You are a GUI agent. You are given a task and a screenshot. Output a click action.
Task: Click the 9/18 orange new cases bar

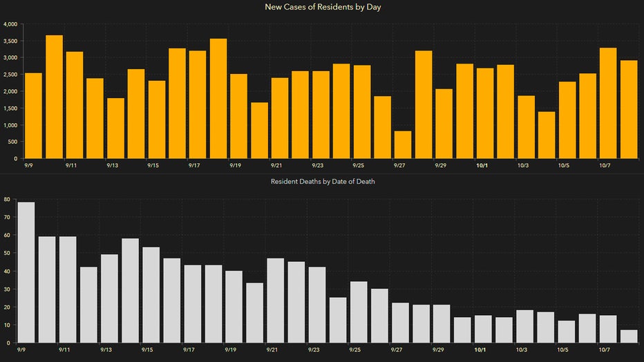(x=218, y=98)
